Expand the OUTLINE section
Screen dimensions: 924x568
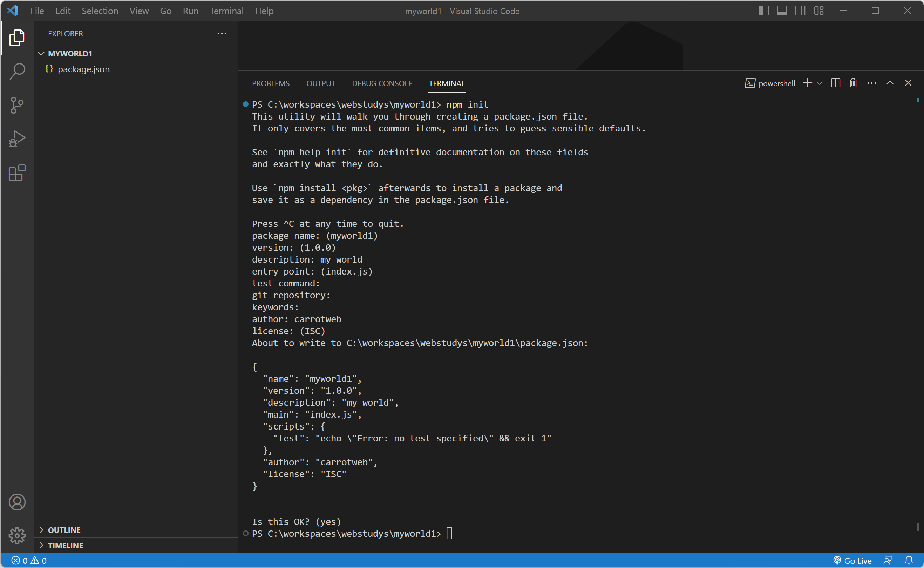[x=64, y=530]
